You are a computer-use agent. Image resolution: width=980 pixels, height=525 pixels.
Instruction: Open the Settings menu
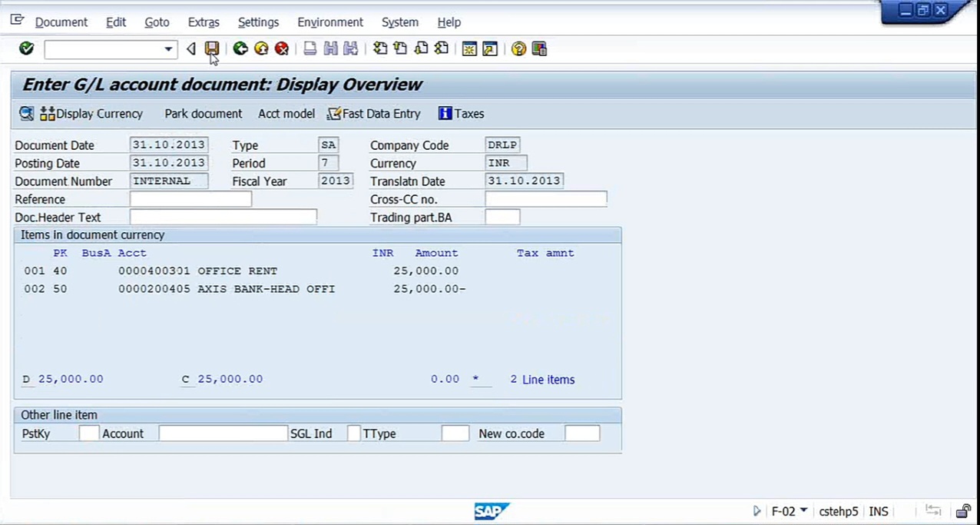coord(258,22)
